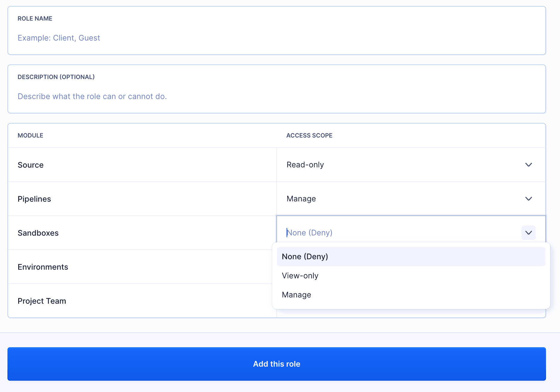Click the Add this role button

point(277,364)
